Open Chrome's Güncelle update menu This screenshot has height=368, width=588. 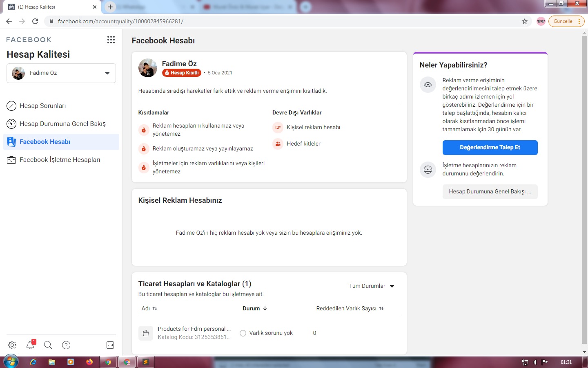[x=566, y=21]
